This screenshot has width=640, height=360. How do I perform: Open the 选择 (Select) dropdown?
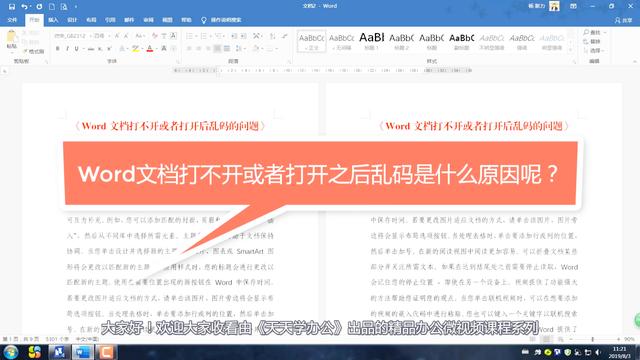[x=594, y=51]
